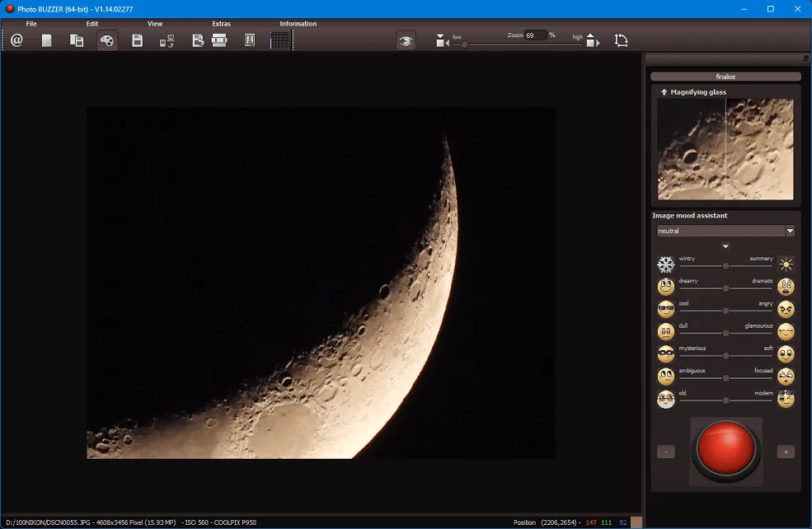
Task: Click the rotate image icon
Action: point(621,40)
